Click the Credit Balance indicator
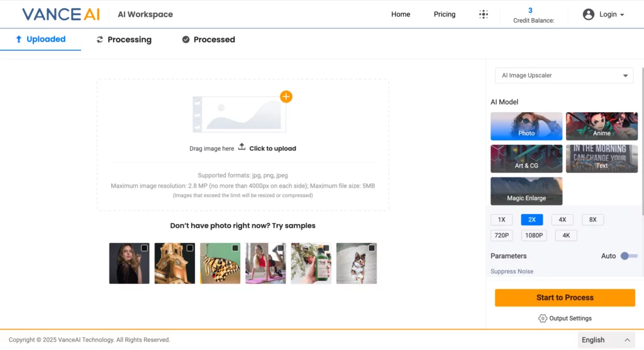644x350 pixels. click(533, 16)
